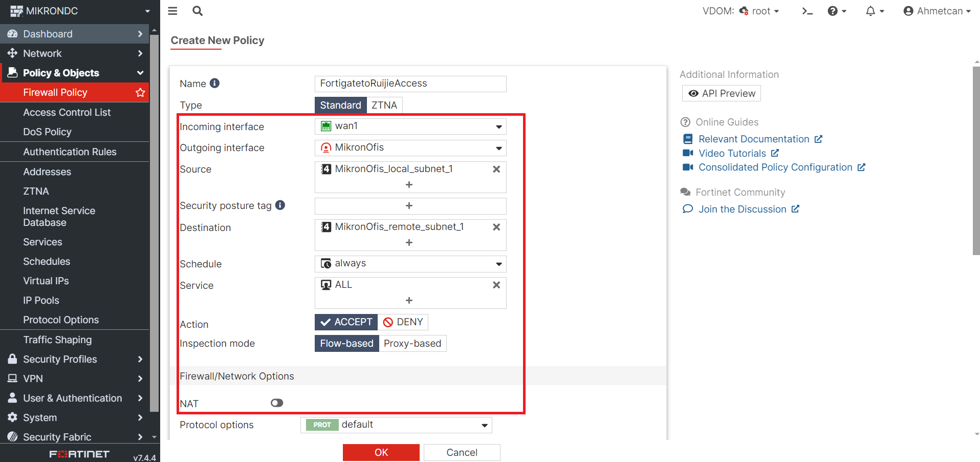Click the OK button
Screen dimensions: 980x462
tap(381, 452)
